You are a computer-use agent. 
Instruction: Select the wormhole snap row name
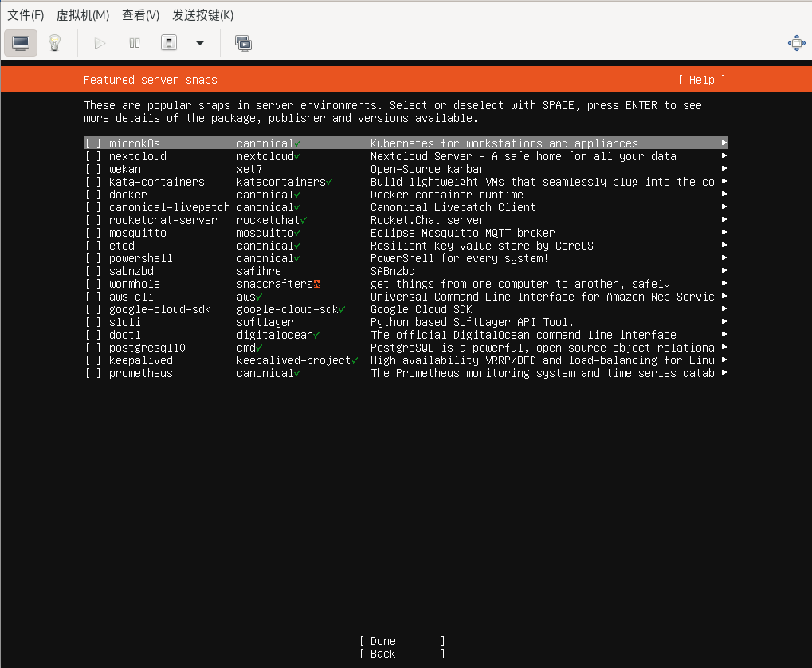[134, 284]
